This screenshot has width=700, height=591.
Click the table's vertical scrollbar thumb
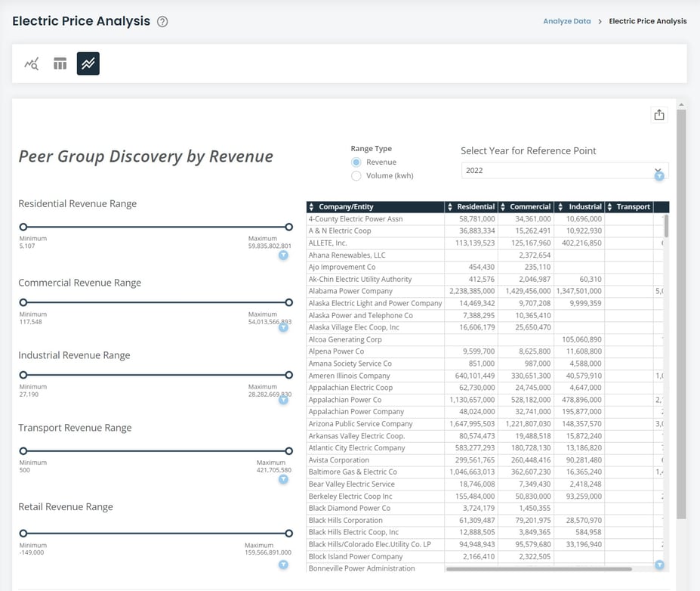666,226
